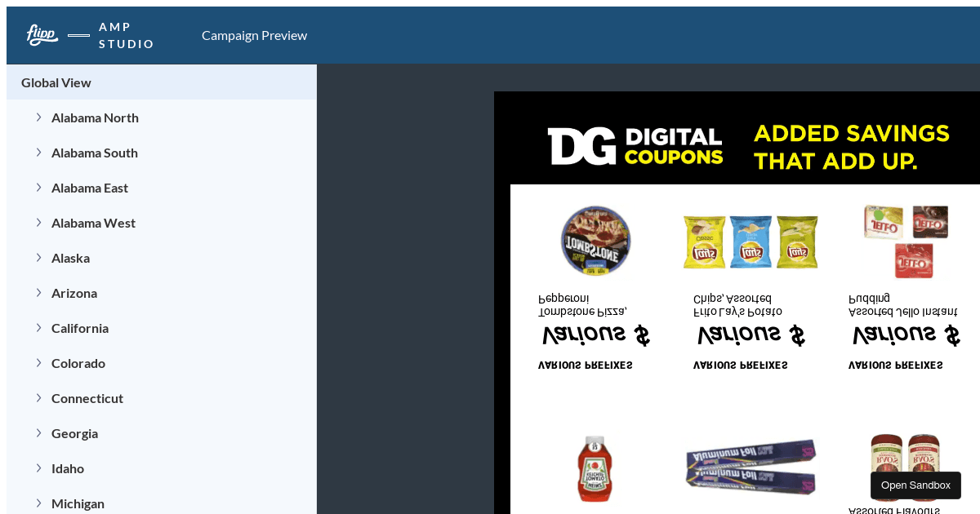Open the Connecticut region
The height and width of the screenshot is (514, 980).
point(87,398)
